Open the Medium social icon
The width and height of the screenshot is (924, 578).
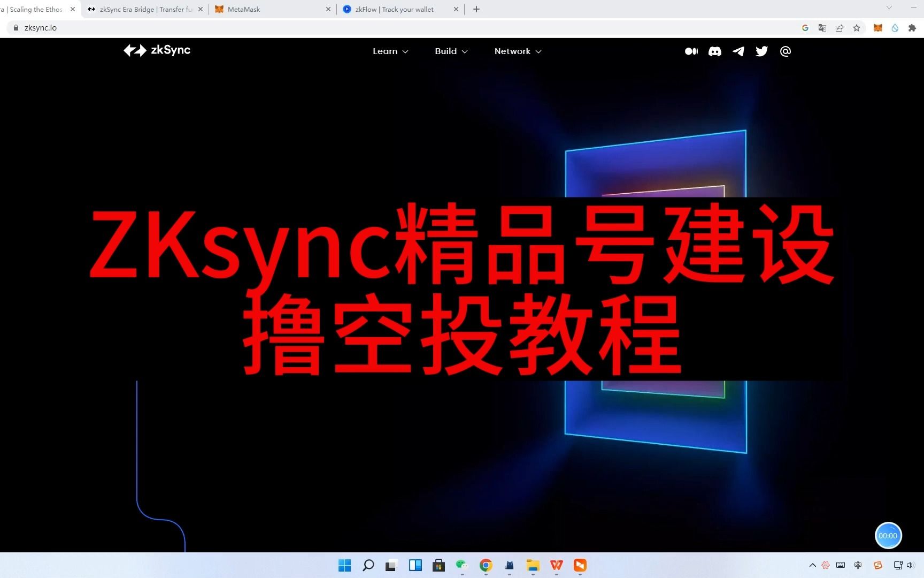691,51
